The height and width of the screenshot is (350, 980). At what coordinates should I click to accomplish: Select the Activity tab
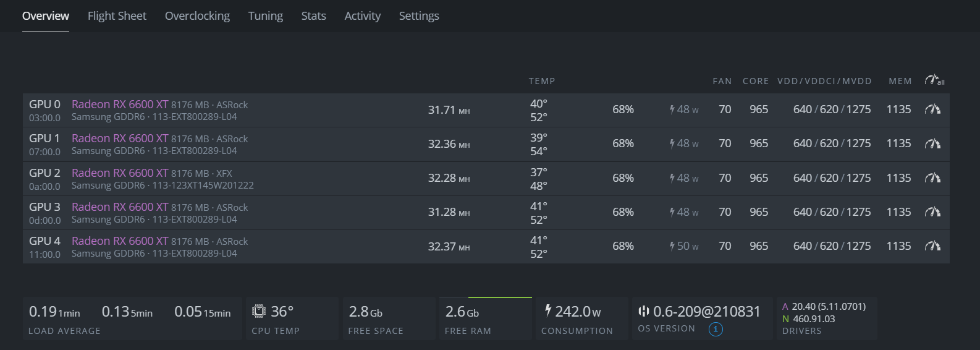[x=362, y=16]
